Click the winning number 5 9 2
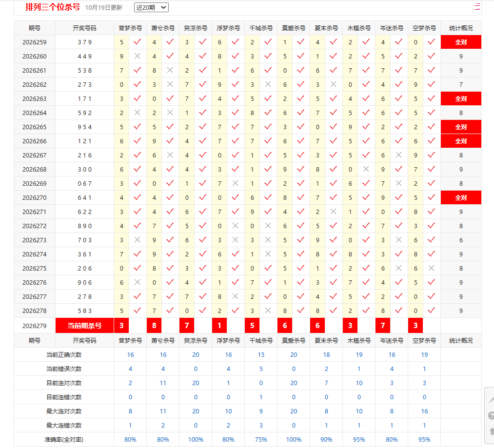This screenshot has width=494, height=448. (x=84, y=113)
